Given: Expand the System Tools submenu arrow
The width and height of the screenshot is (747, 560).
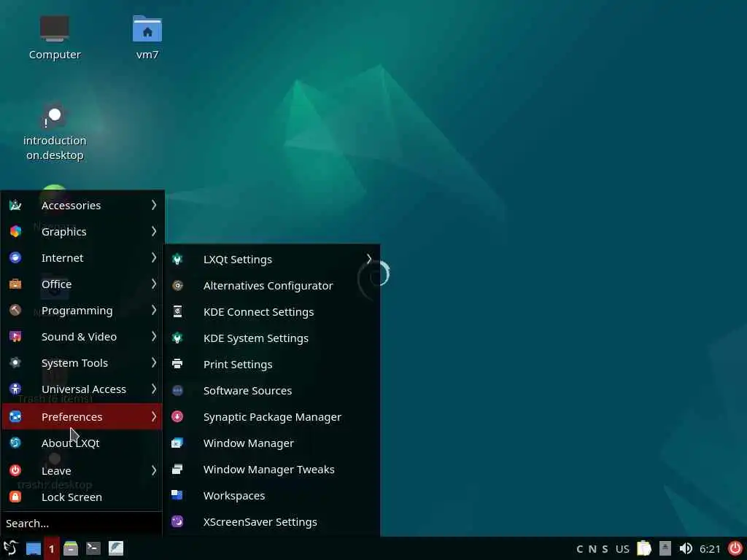Looking at the screenshot, I should [x=153, y=362].
